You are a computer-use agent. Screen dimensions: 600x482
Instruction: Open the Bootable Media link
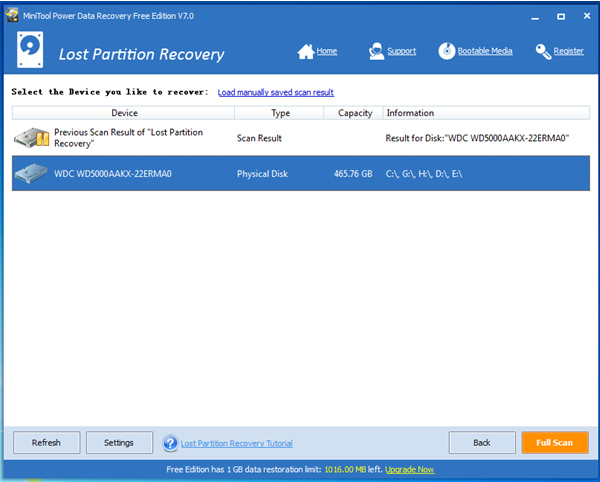click(485, 51)
